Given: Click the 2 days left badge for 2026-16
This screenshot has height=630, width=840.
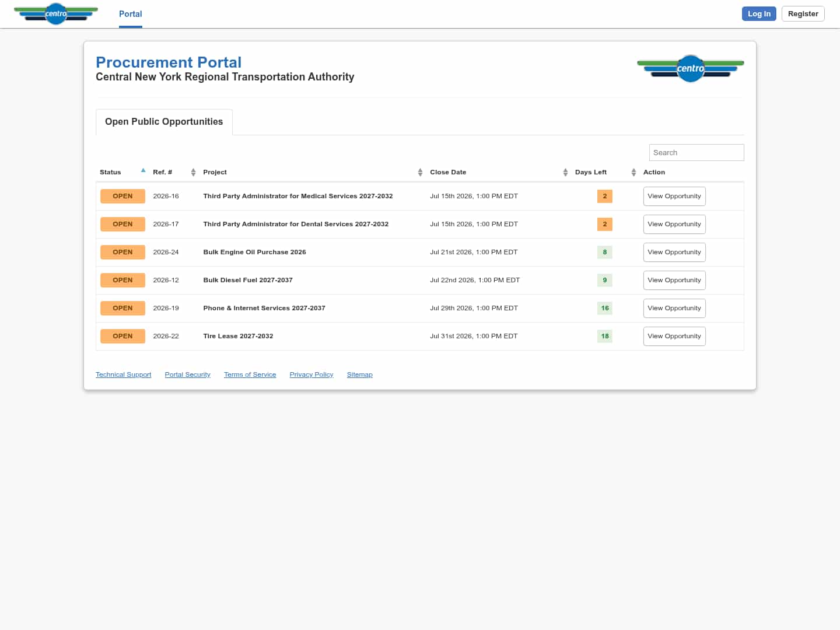Looking at the screenshot, I should 605,196.
